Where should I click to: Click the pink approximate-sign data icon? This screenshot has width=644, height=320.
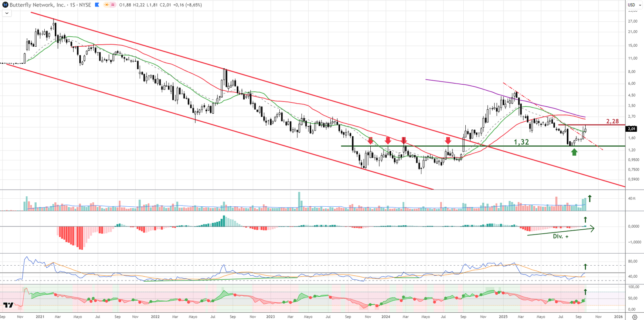pos(113,5)
